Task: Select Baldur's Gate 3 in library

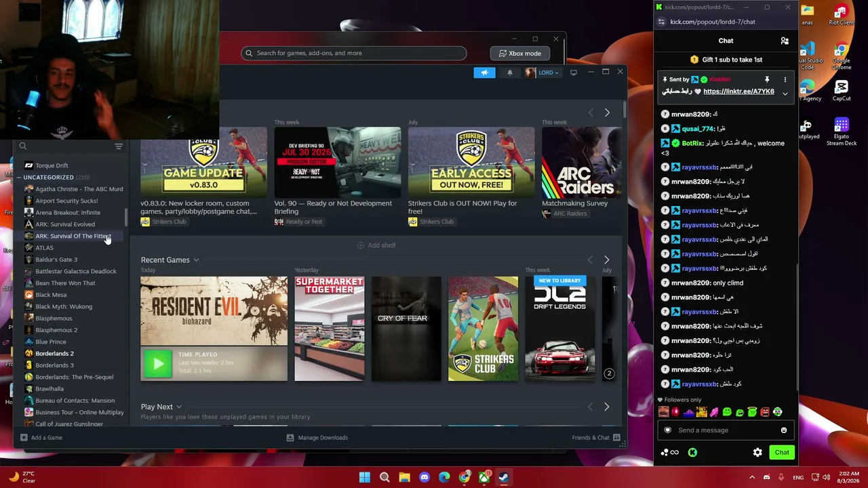Action: point(56,260)
